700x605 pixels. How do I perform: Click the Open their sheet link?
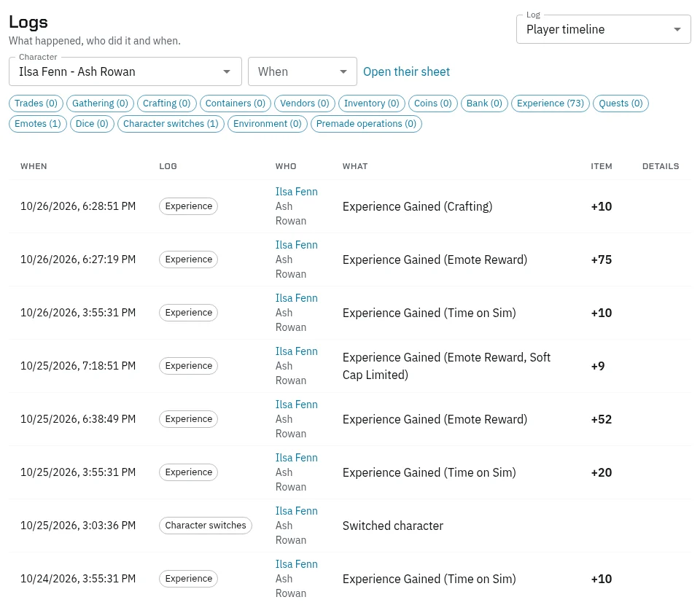coord(406,72)
